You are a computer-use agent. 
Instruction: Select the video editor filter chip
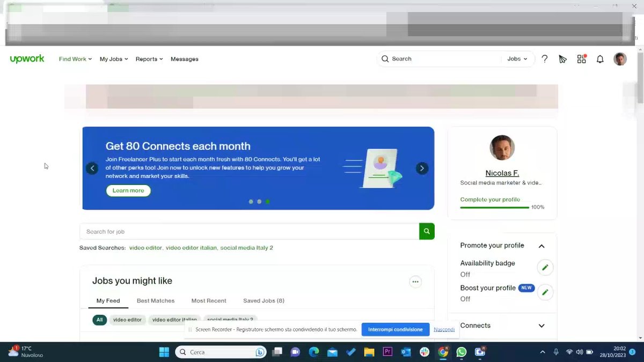tap(128, 320)
